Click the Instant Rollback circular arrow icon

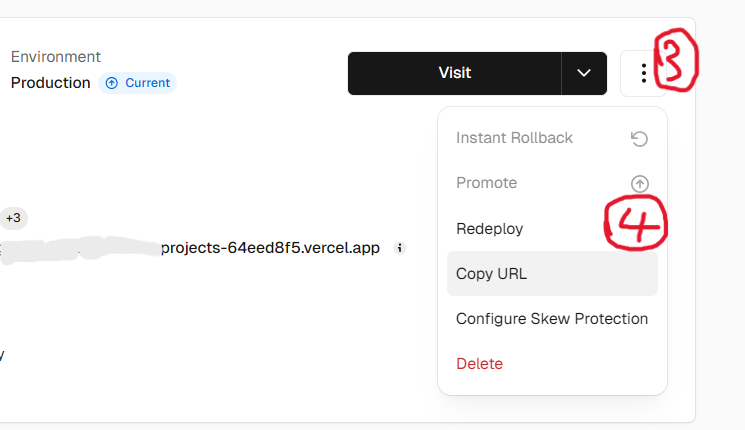639,138
